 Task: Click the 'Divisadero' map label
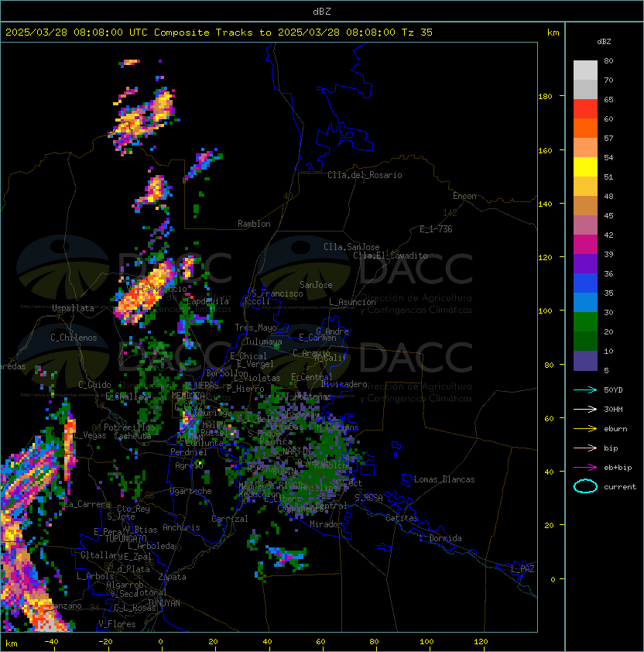coord(344,384)
